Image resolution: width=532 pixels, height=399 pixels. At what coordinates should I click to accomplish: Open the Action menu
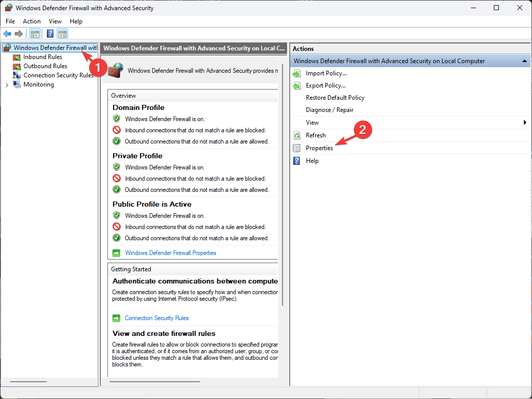[x=32, y=21]
